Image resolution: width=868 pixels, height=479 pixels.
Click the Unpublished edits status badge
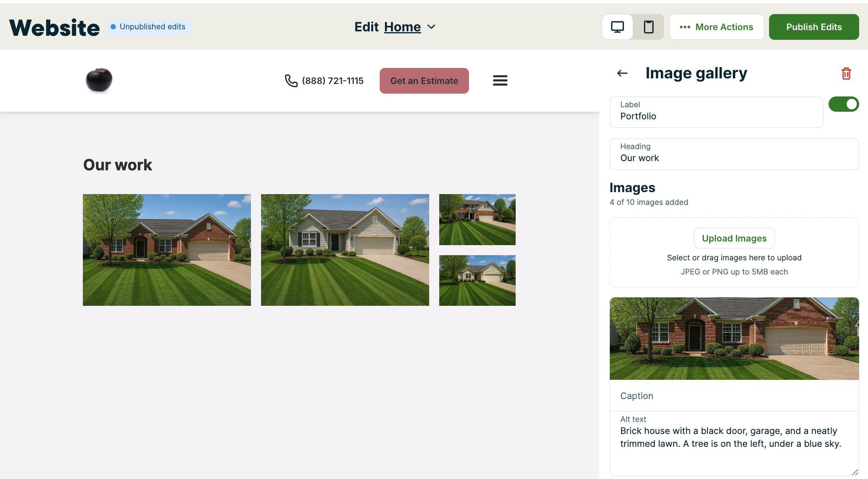[x=148, y=27]
